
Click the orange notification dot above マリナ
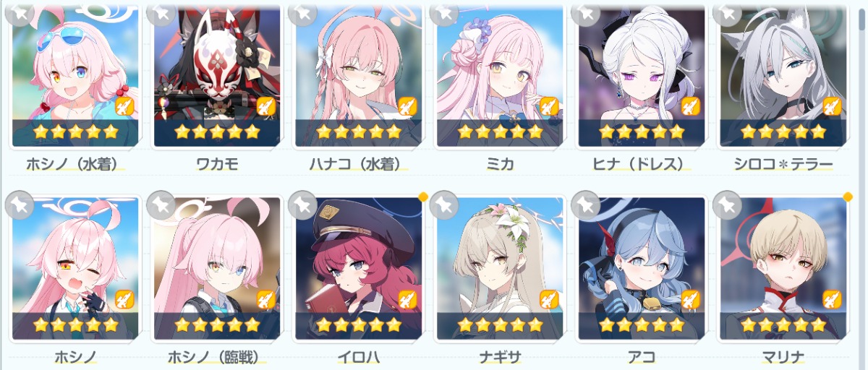pos(847,196)
